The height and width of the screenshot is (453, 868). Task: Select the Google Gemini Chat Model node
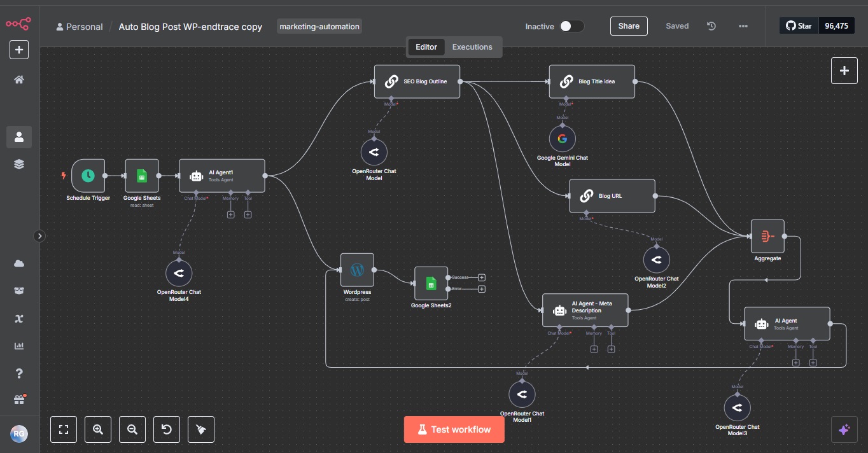pyautogui.click(x=563, y=139)
